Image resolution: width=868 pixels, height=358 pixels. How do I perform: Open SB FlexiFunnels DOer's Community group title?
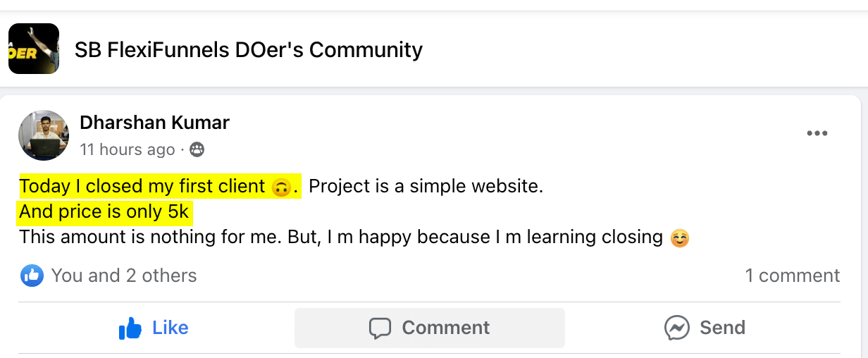coord(249,50)
